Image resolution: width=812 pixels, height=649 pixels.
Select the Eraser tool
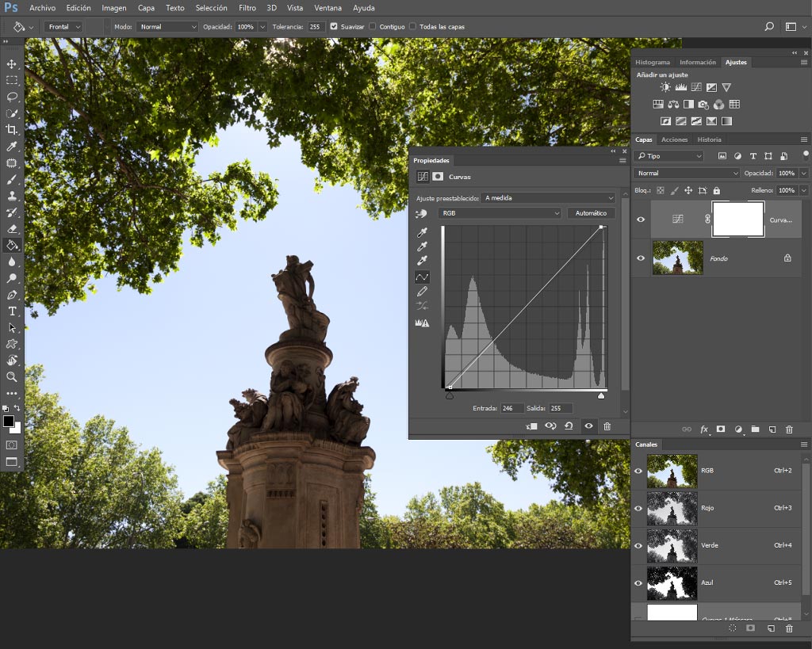pos(11,229)
